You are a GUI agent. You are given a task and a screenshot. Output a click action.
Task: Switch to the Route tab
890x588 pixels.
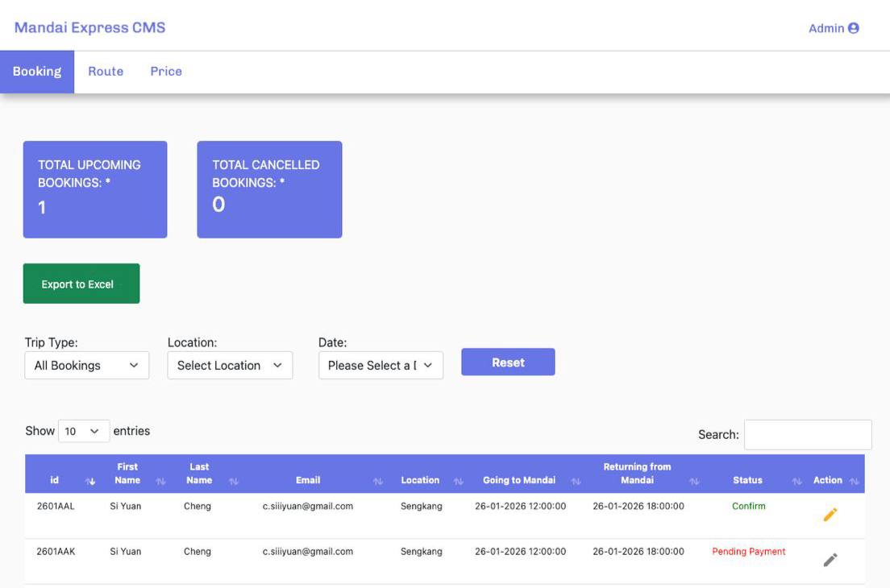tap(106, 72)
